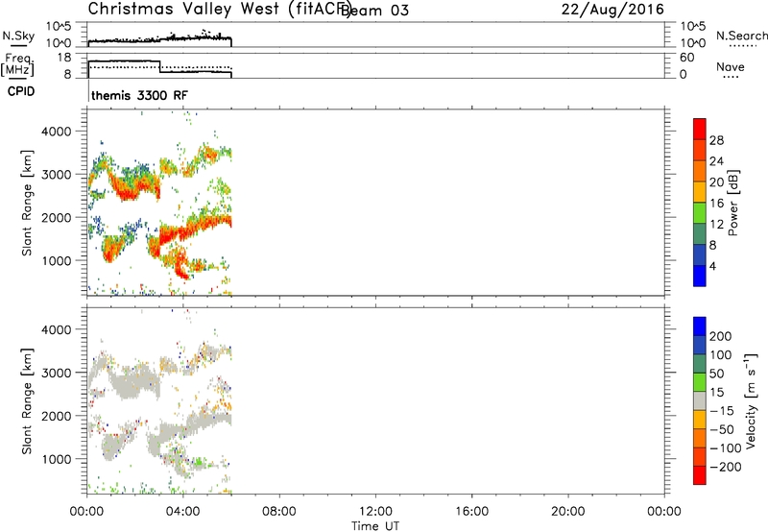Click the "200" velocity colorbar value
The height and width of the screenshot is (532, 768).
(x=721, y=336)
